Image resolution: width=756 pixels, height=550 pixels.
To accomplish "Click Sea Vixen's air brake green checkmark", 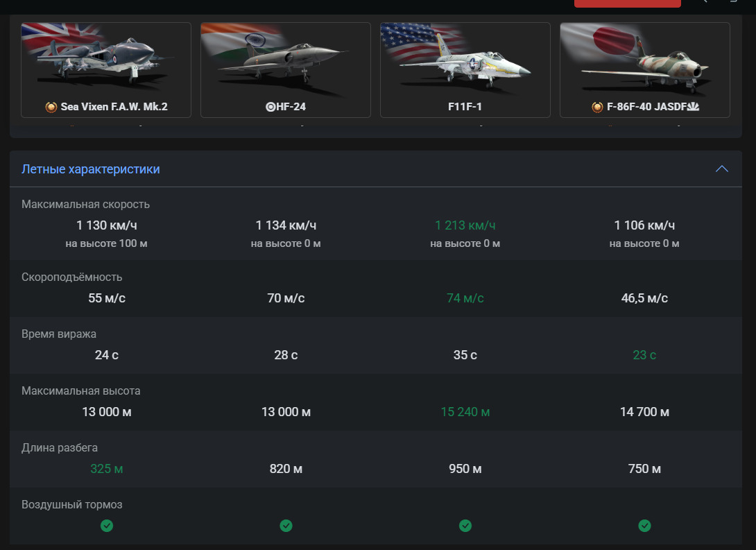I will (107, 526).
